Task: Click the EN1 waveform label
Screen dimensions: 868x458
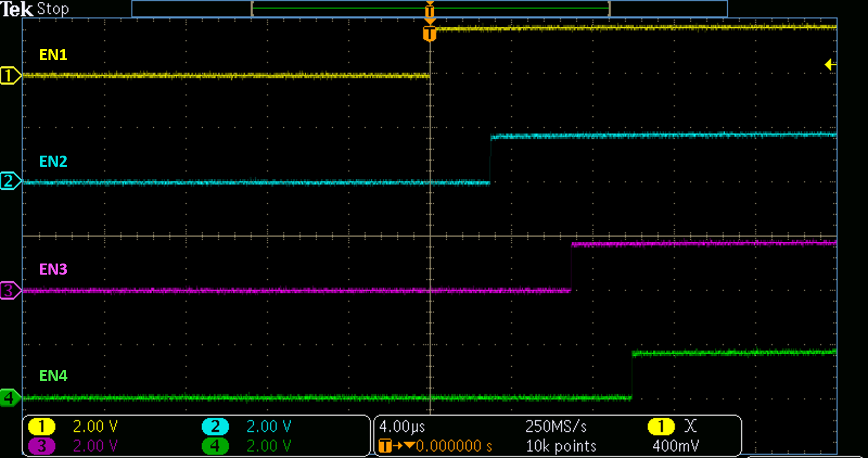Action: (53, 55)
